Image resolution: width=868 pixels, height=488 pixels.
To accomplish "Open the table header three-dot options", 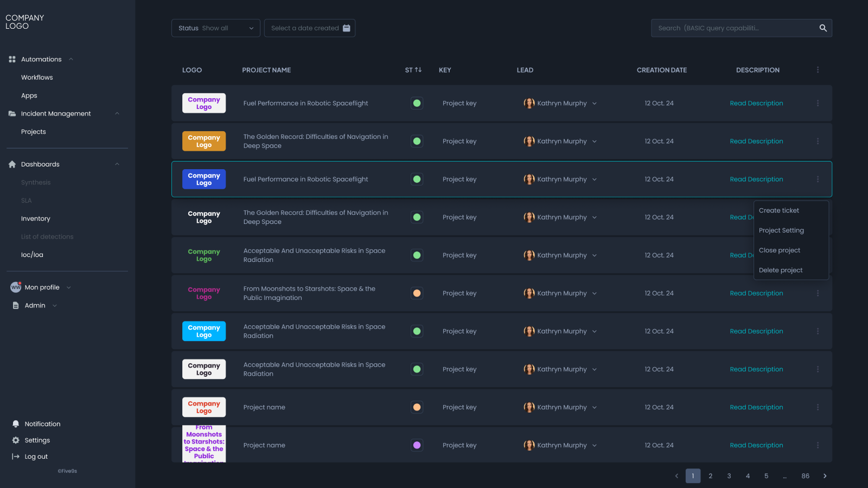I will pos(818,70).
